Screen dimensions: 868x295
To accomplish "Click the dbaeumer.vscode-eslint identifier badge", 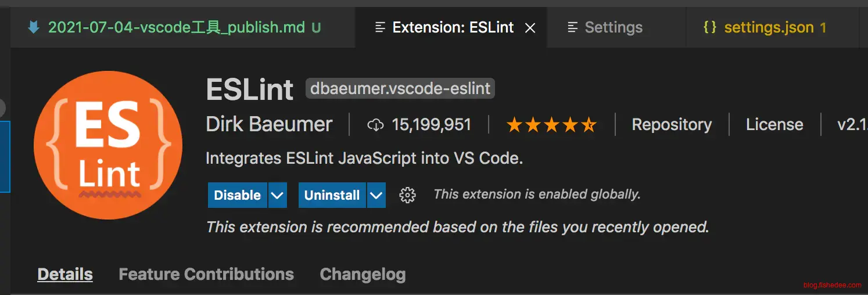I will point(400,89).
